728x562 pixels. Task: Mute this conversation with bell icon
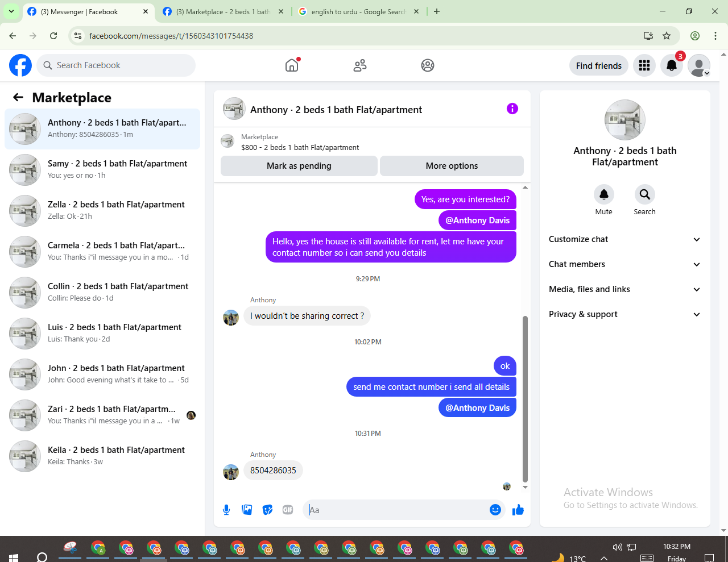click(604, 194)
